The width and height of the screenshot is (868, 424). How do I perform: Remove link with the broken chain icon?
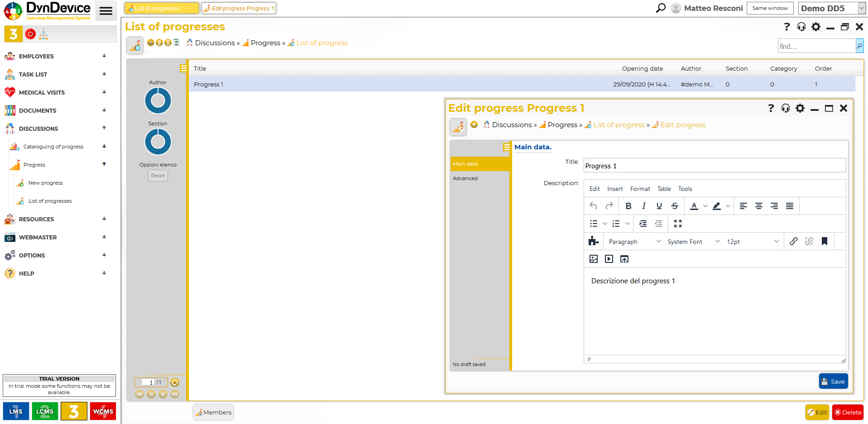(x=809, y=241)
